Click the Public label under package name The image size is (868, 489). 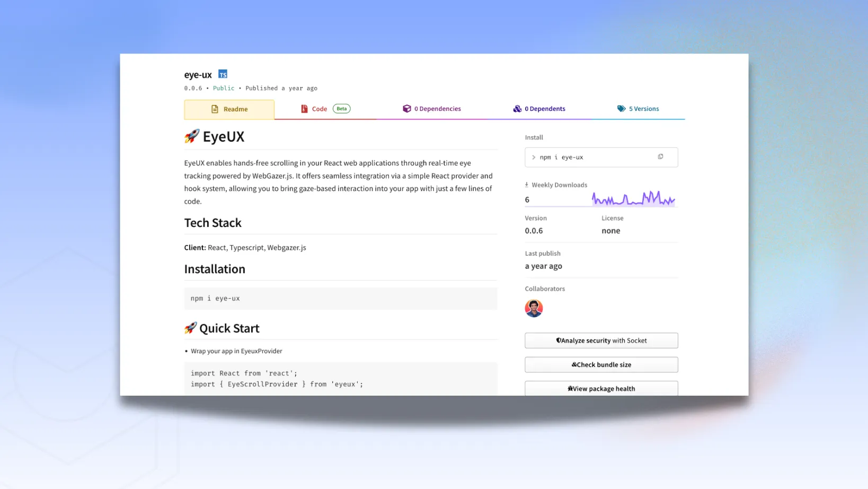pos(224,89)
